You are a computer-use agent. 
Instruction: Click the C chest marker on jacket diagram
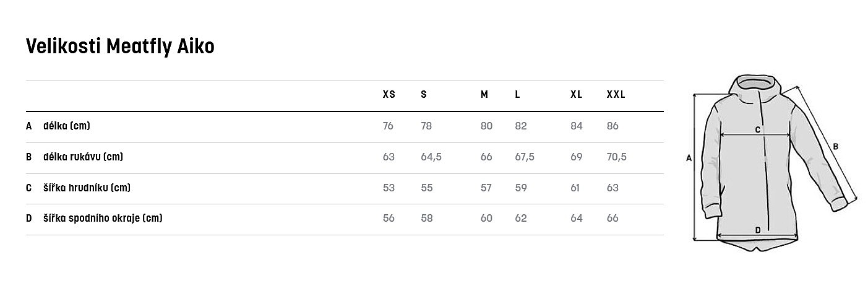click(757, 129)
